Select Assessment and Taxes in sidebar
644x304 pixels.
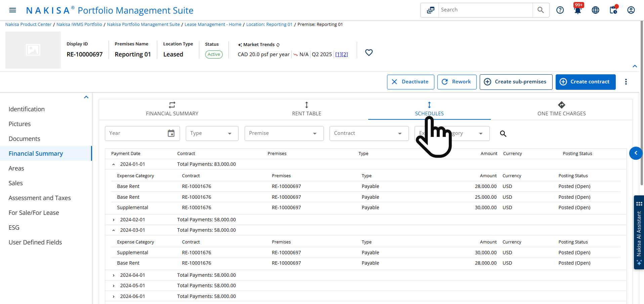coord(40,198)
